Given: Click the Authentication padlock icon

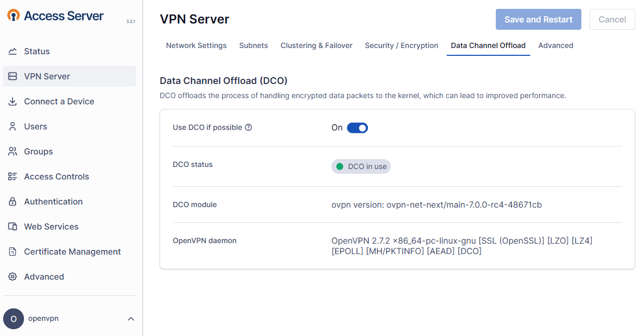Looking at the screenshot, I should 13,201.
